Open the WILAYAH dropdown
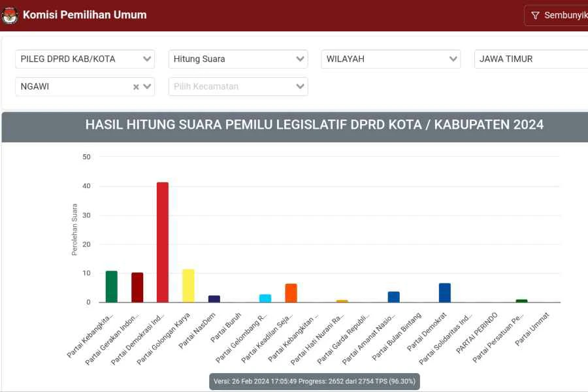The image size is (588, 392). pos(391,59)
